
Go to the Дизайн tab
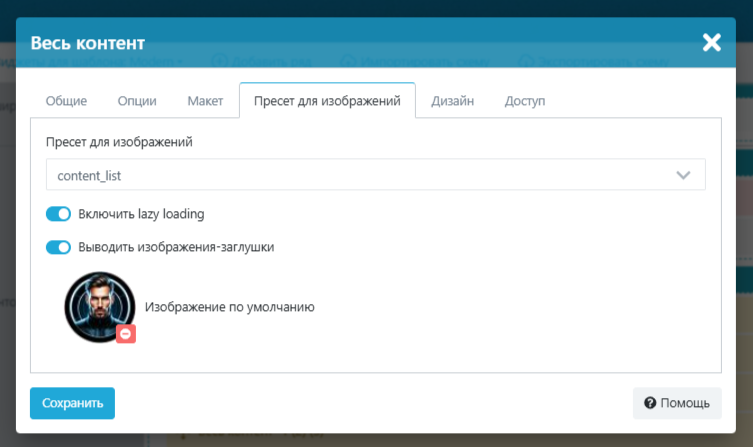[452, 101]
